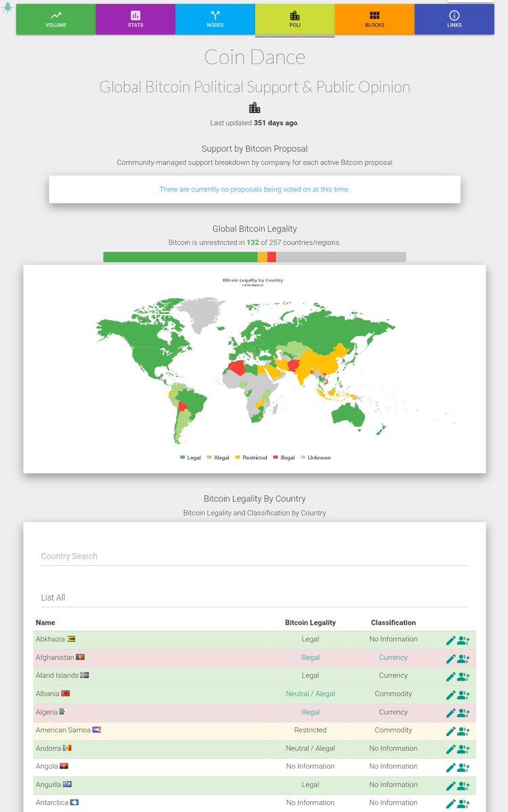Viewport: 508px width, 812px height.
Task: Click the Angola flag icon
Action: [64, 767]
